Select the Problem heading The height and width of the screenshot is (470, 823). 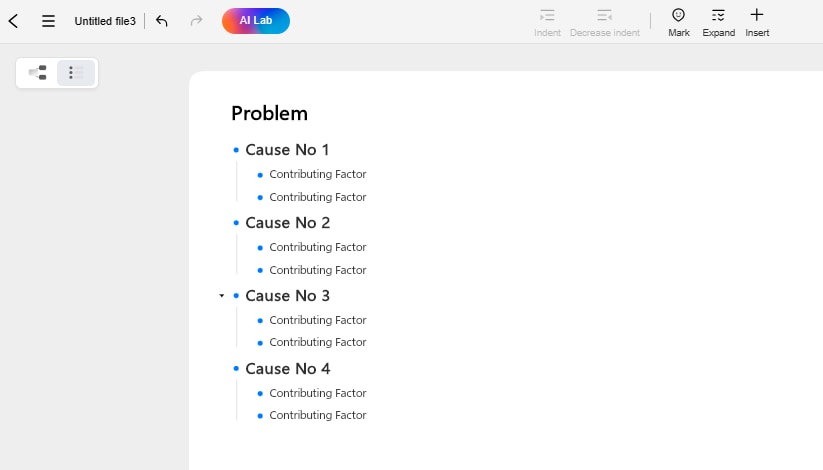(269, 113)
